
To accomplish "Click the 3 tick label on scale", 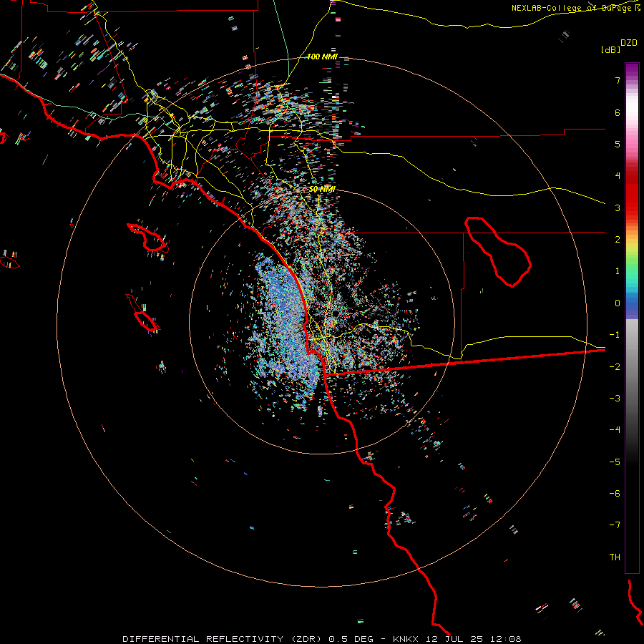I will (618, 208).
